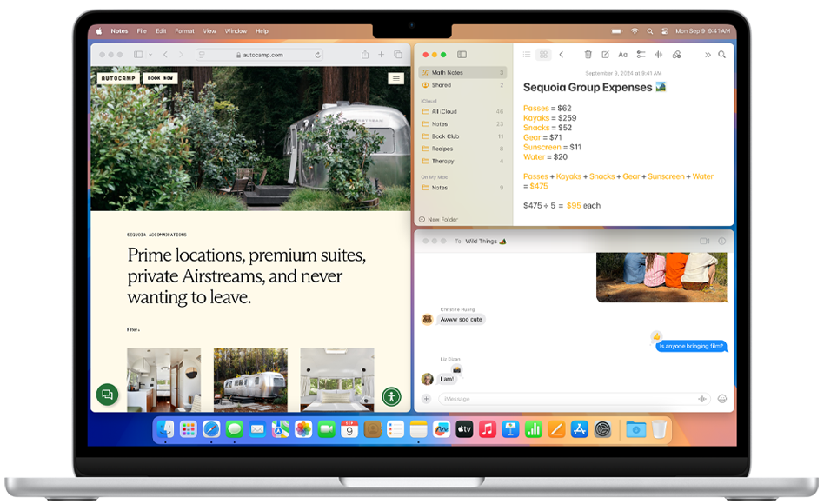
Task: Open the website accessibility widget
Action: [391, 396]
